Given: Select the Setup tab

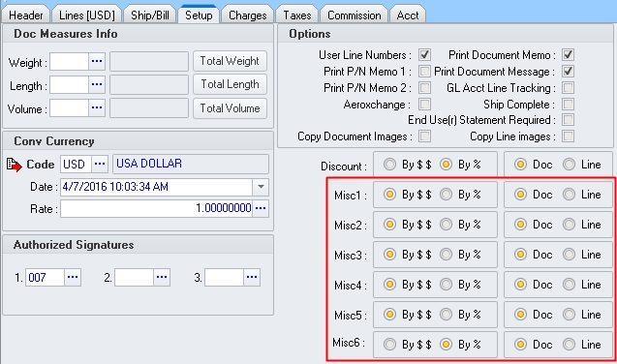Looking at the screenshot, I should 199,15.
